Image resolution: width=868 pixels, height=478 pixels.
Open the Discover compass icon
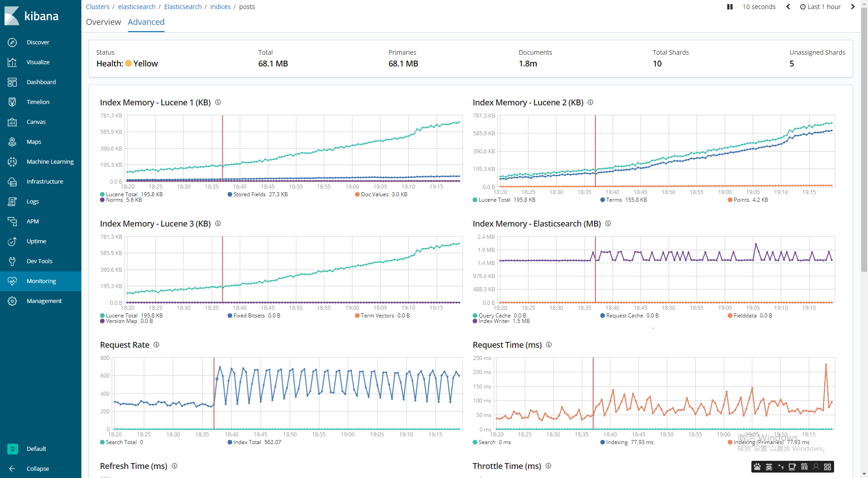tap(12, 42)
